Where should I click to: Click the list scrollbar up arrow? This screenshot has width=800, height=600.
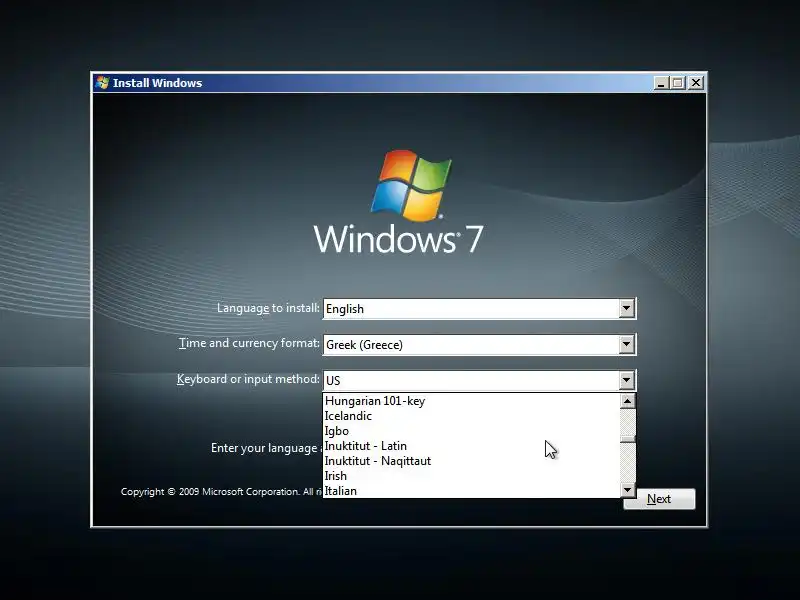point(628,401)
